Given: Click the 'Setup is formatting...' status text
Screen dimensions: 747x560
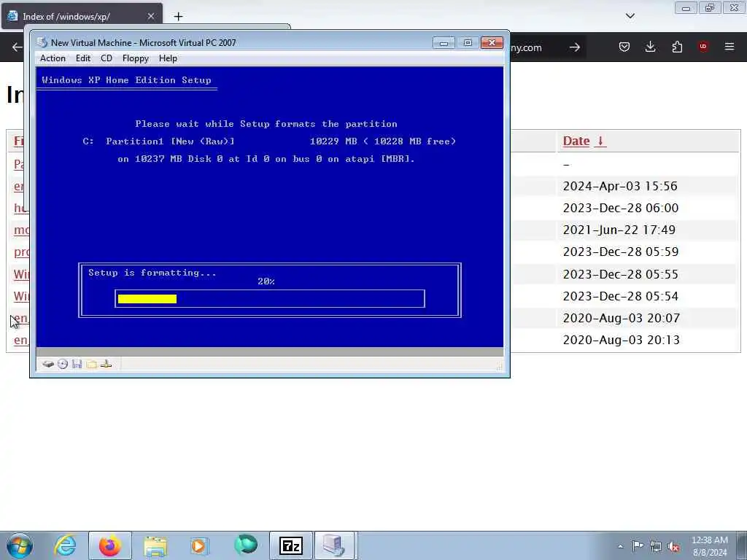Looking at the screenshot, I should (x=152, y=273).
